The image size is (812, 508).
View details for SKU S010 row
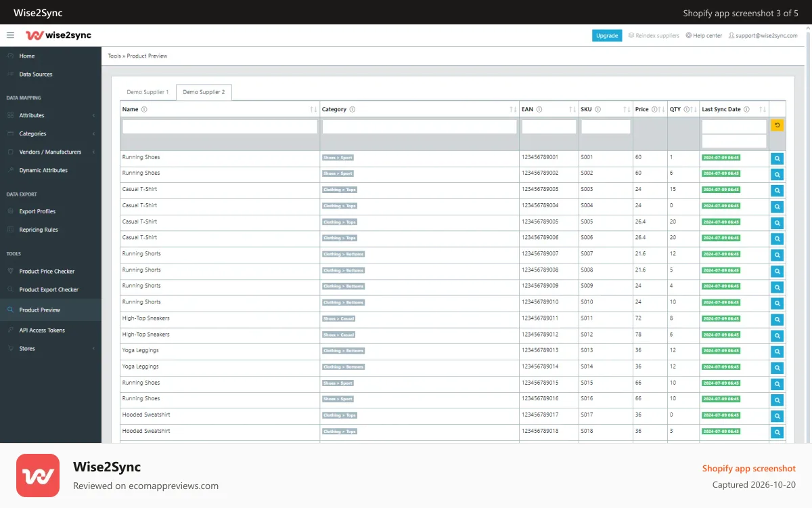777,303
